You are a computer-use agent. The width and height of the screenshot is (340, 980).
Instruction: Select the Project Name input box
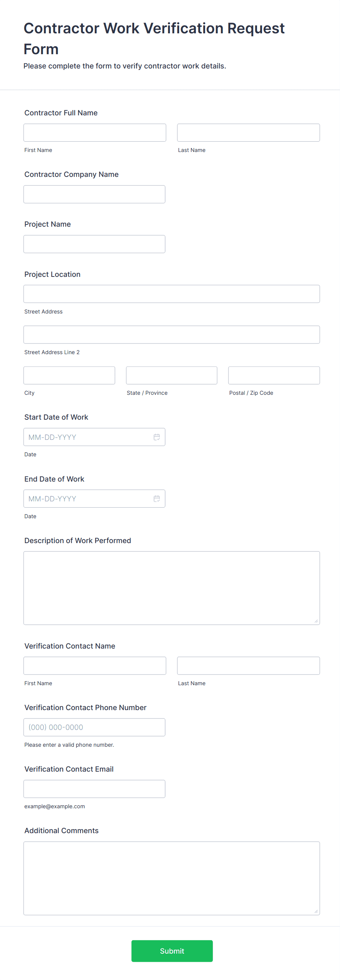(94, 244)
